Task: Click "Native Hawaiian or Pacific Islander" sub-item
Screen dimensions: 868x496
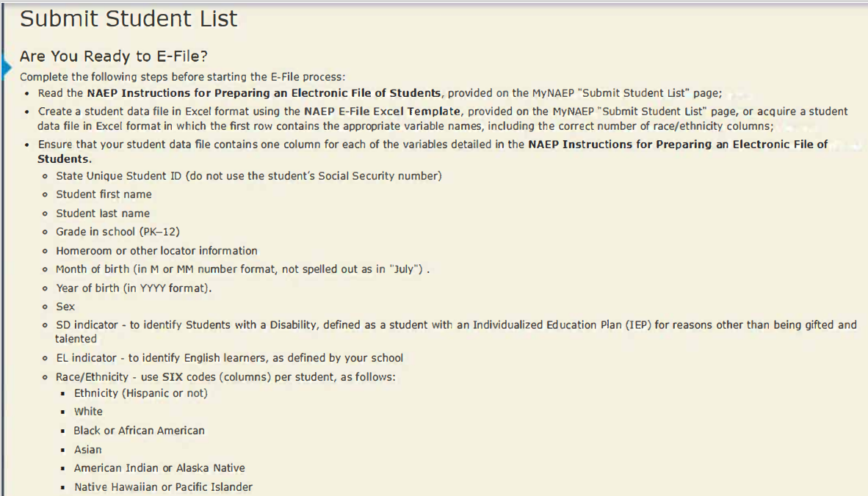Action: (x=163, y=487)
